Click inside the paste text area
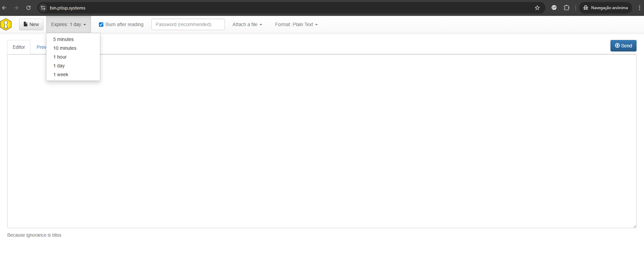Viewport: 644px width, 278px height. pos(322,141)
